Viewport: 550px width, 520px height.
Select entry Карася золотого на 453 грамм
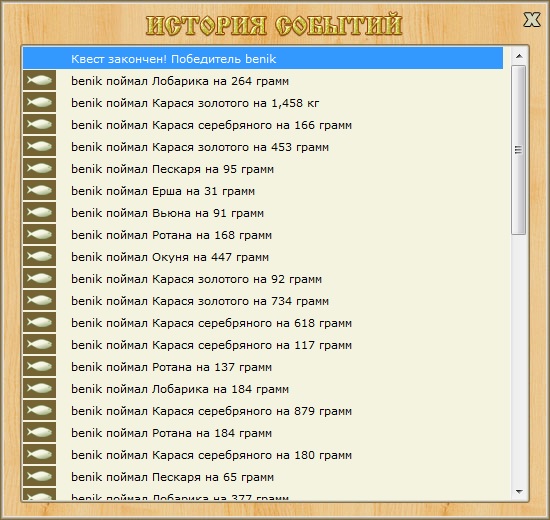pyautogui.click(x=263, y=147)
